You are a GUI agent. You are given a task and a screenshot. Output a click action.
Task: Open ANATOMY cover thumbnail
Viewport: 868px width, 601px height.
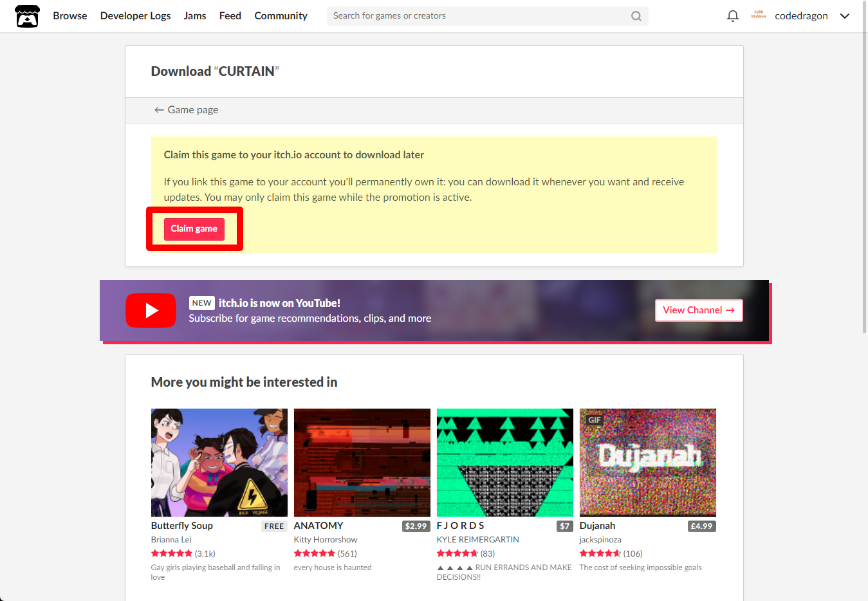click(x=362, y=463)
